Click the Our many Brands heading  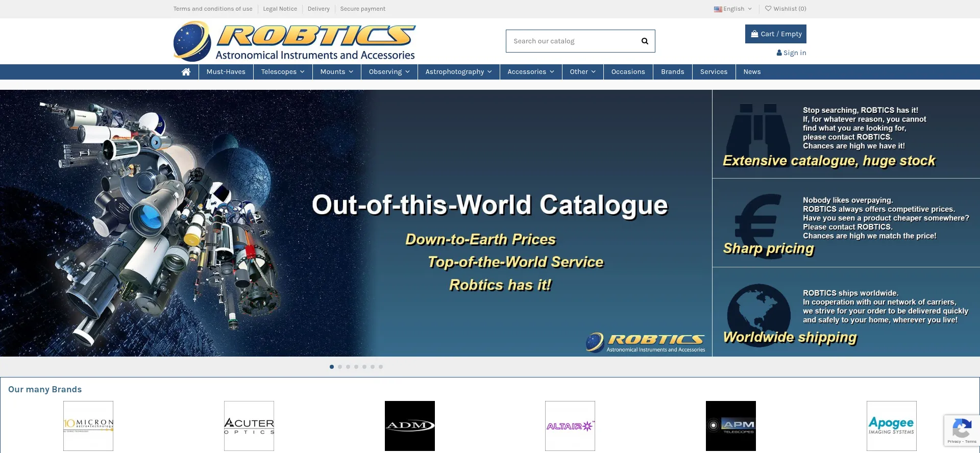coord(45,390)
